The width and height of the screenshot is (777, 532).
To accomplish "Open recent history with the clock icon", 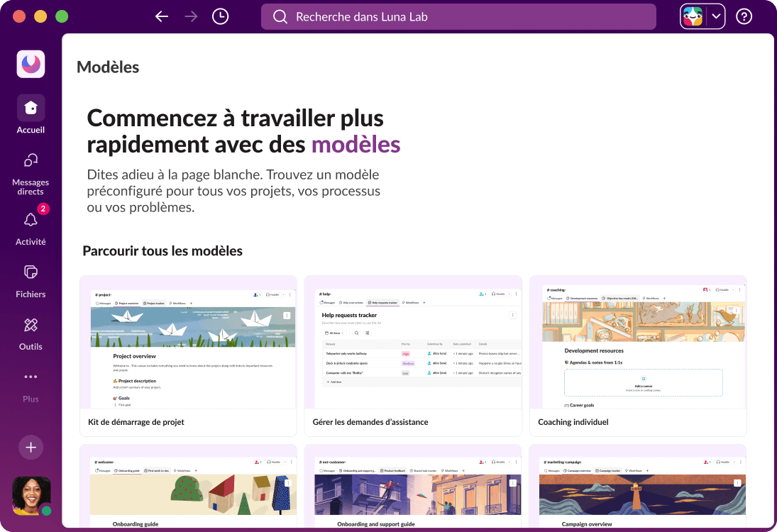I will coord(220,16).
